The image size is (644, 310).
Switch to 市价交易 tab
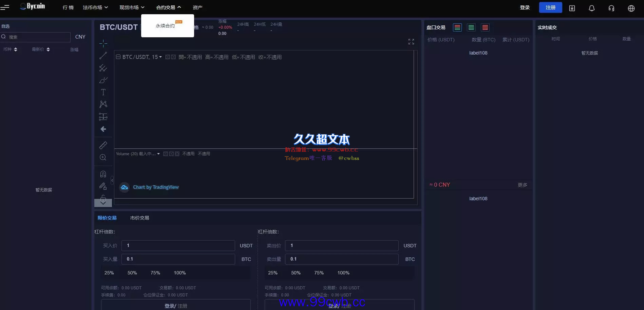(140, 218)
